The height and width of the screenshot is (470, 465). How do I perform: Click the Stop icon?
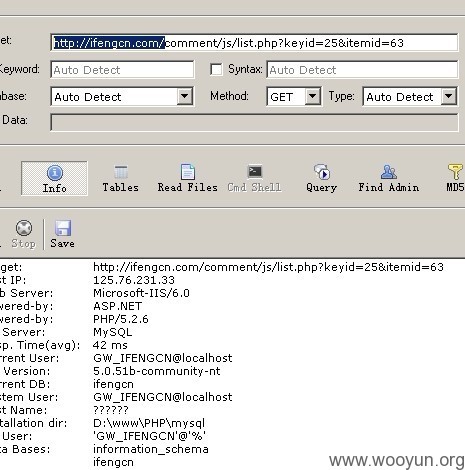(24, 234)
